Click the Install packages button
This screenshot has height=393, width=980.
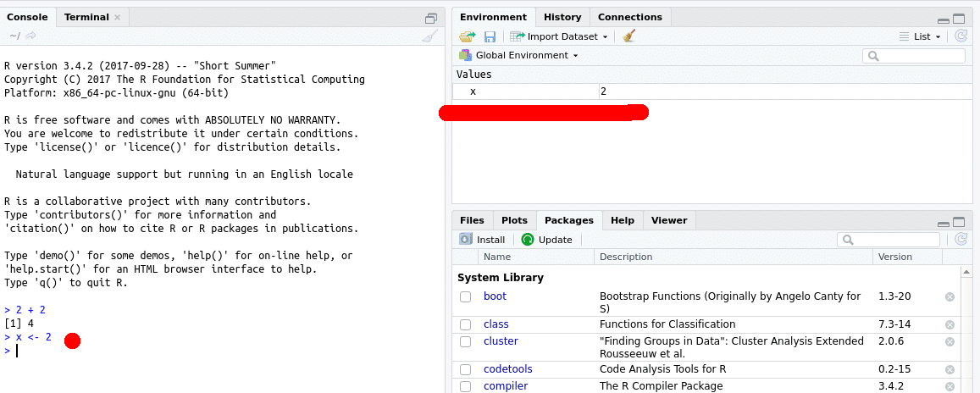click(x=482, y=240)
